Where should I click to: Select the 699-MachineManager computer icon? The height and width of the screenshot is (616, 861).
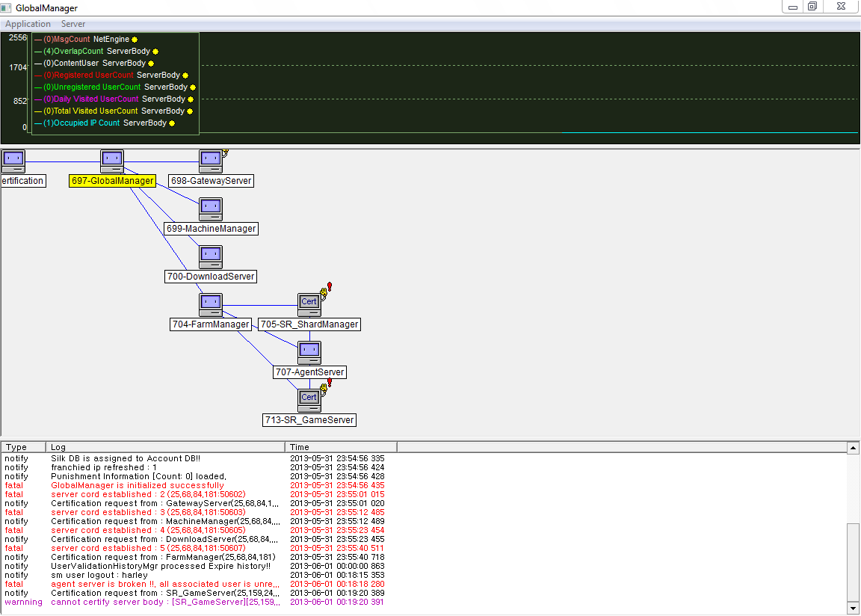coord(211,209)
